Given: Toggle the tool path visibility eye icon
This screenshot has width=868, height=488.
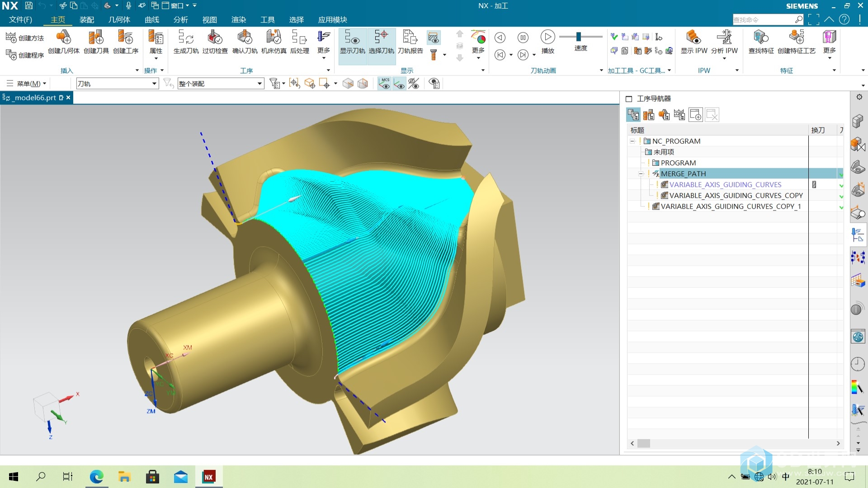Looking at the screenshot, I should click(399, 84).
